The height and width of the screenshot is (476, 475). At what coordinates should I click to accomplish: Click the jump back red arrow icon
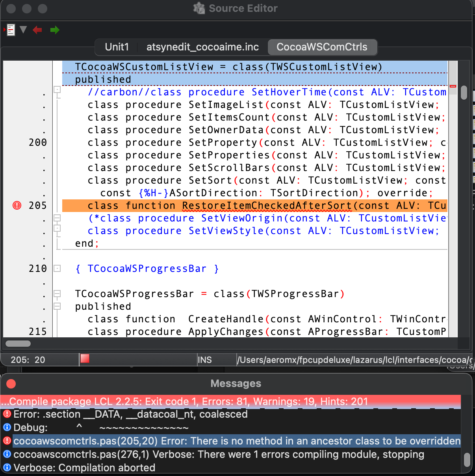point(37,30)
